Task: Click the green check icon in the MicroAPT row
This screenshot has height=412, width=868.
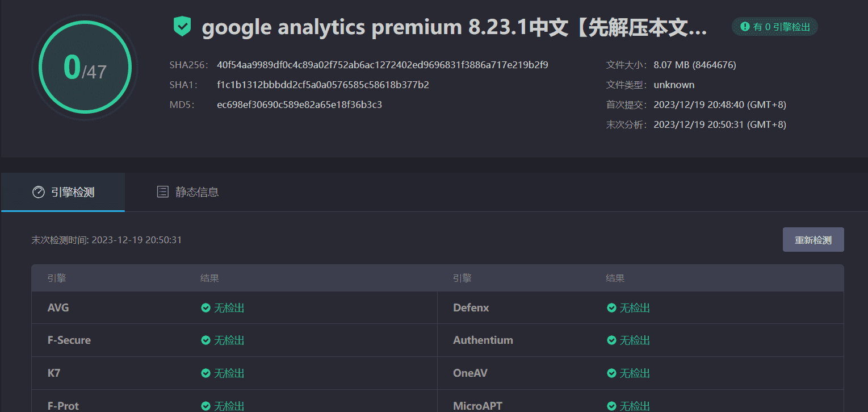Action: point(611,406)
